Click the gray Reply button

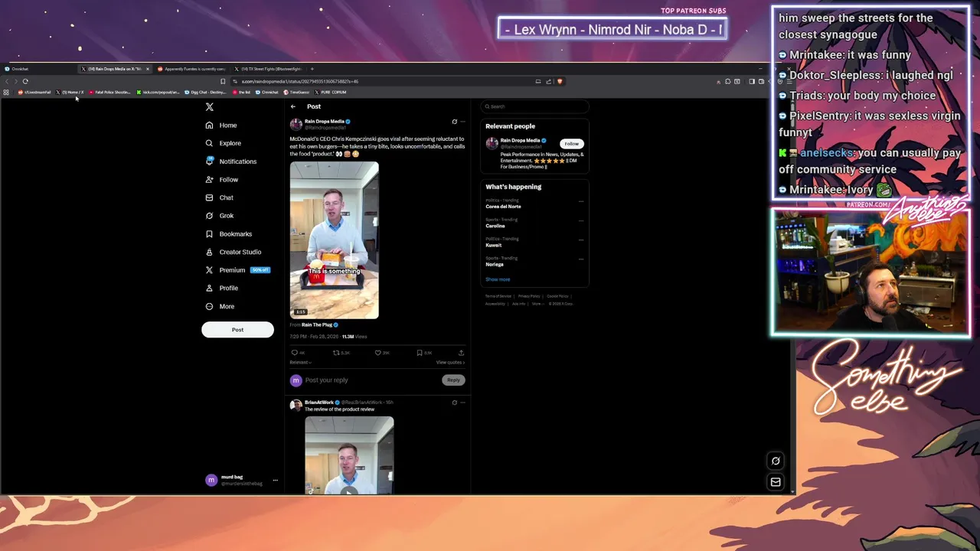(x=453, y=380)
